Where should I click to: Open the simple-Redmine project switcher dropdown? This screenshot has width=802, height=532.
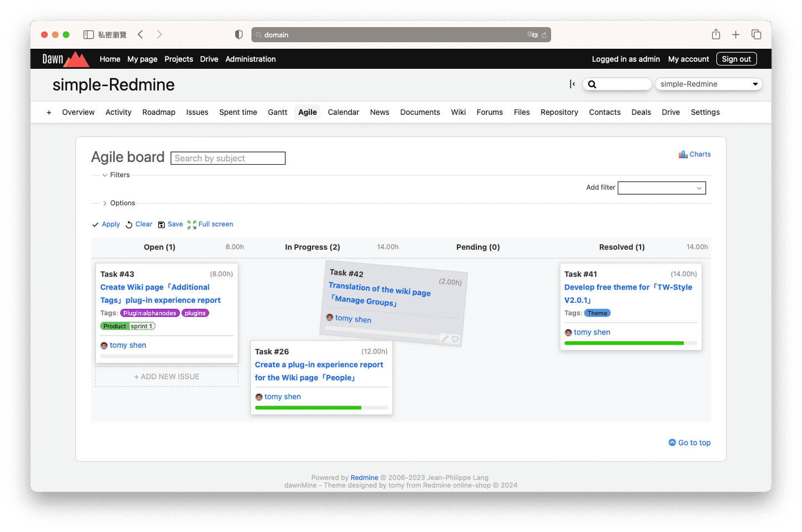click(708, 84)
